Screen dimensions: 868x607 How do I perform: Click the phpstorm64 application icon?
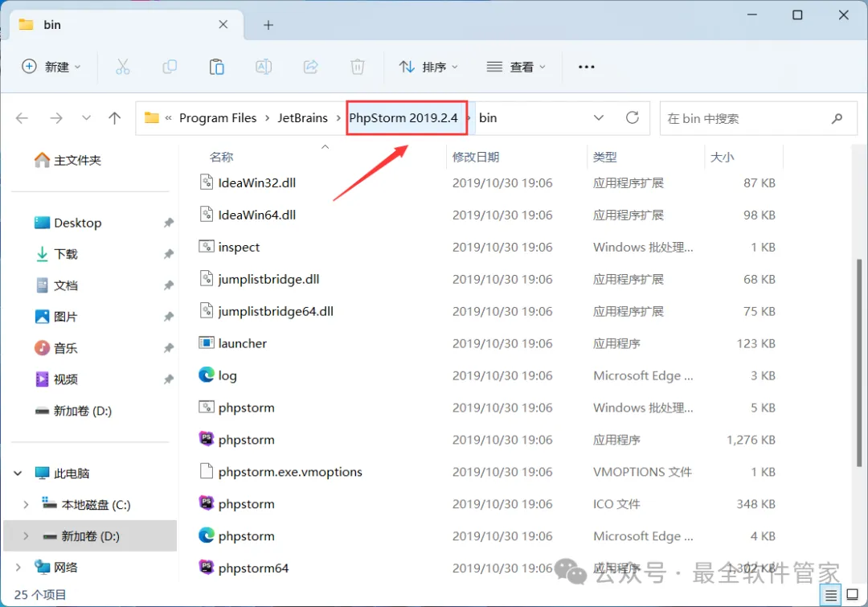(x=206, y=568)
